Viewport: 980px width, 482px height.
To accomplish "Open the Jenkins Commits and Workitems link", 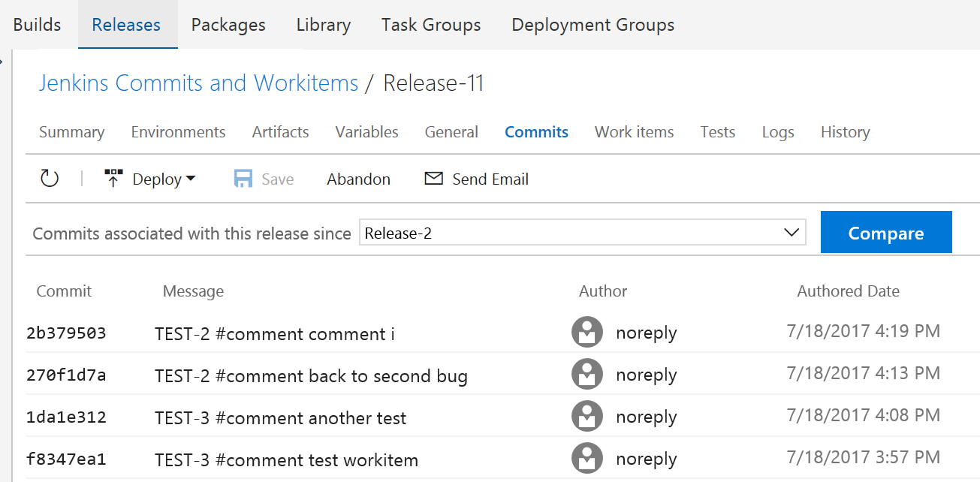I will [x=198, y=83].
